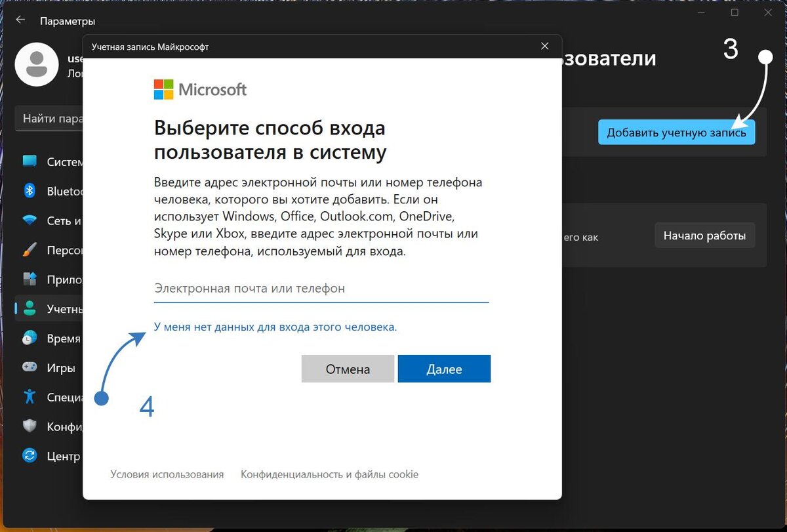This screenshot has width=787, height=532.
Task: Click the user avatar picture in Settings
Action: point(37,64)
